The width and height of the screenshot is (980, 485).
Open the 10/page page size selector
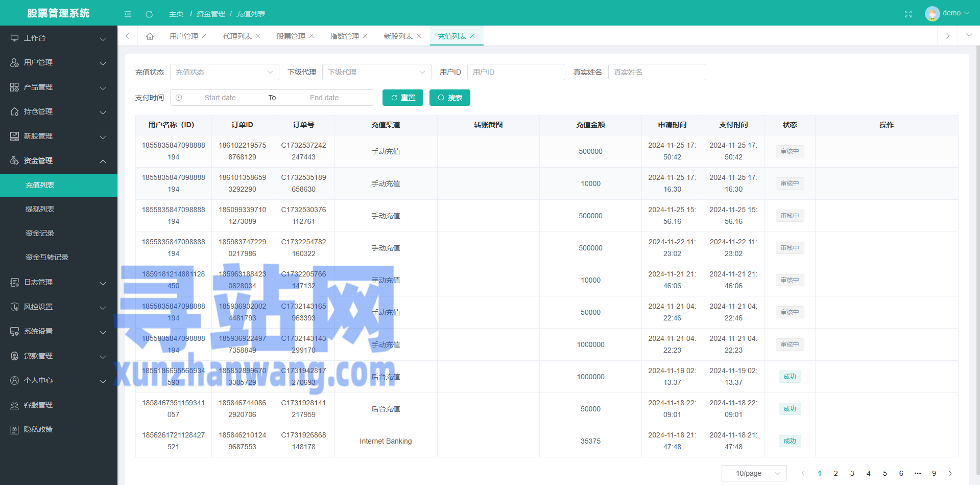(753, 473)
